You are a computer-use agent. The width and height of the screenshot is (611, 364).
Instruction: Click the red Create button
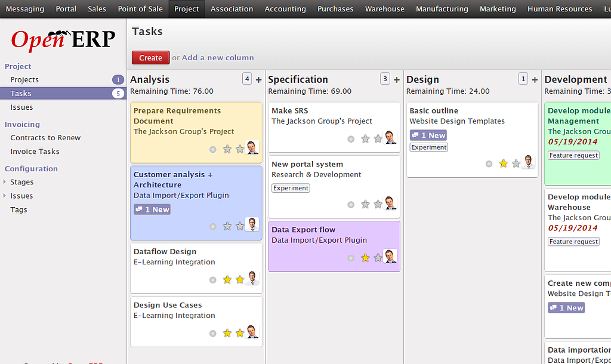click(150, 58)
